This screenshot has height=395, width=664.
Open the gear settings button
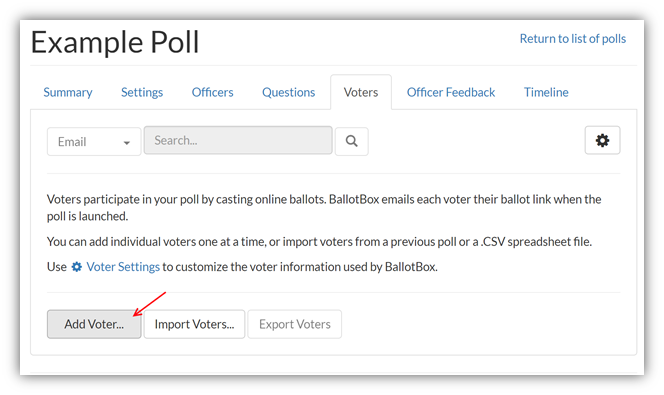coord(602,140)
